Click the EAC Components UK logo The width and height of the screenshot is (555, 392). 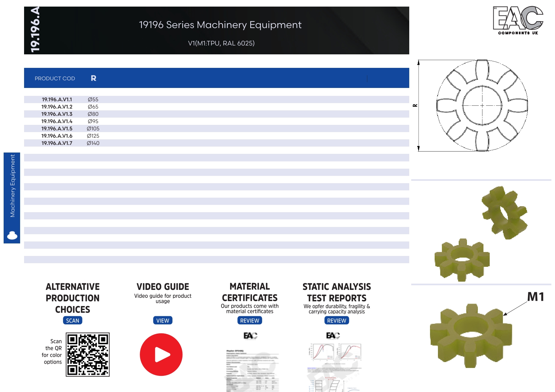pyautogui.click(x=518, y=20)
